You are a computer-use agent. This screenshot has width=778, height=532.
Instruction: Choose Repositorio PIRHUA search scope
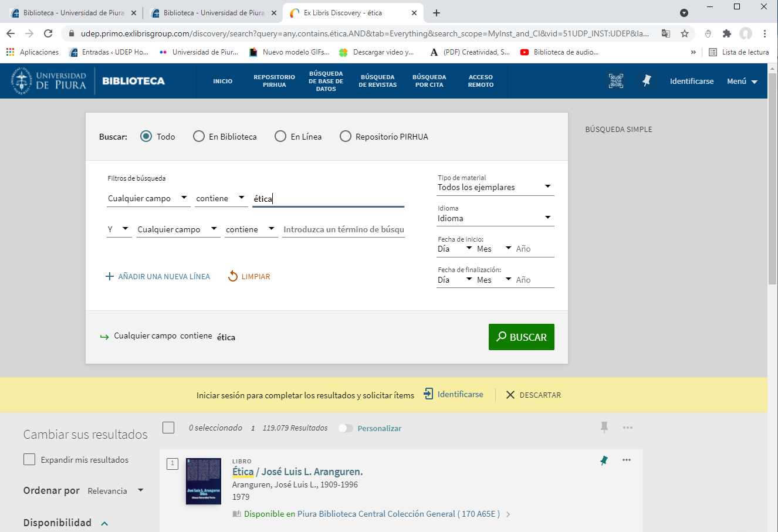tap(346, 137)
